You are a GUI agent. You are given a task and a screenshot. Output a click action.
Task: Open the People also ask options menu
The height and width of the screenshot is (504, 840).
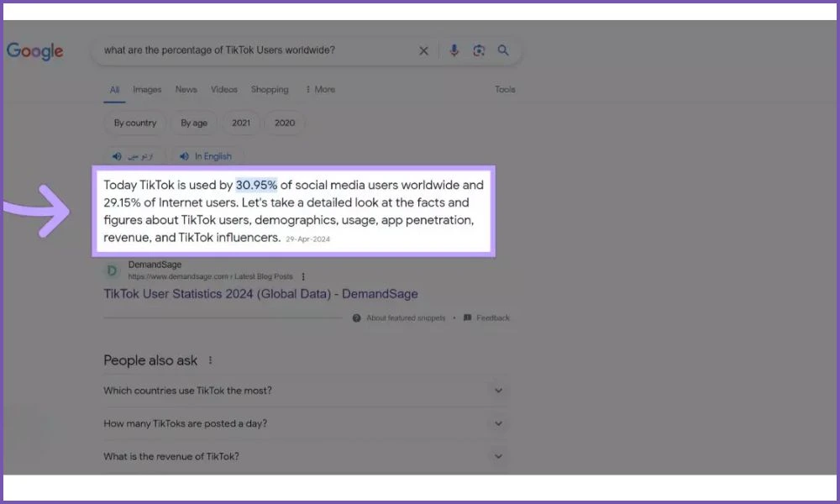(x=211, y=360)
